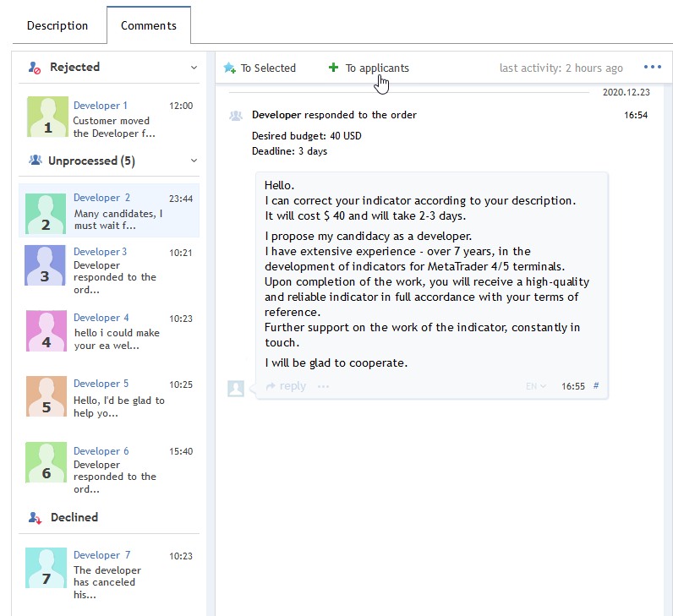
Task: Open the Developer 7 profile link
Action: click(101, 555)
